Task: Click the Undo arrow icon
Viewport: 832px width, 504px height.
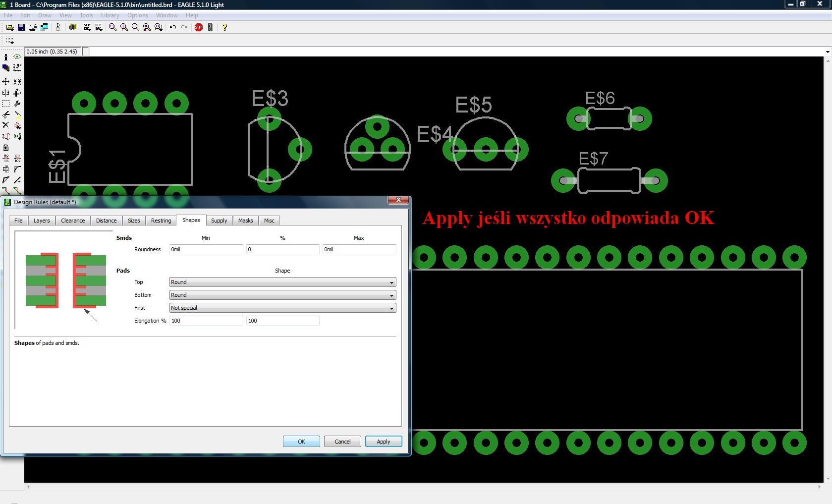Action: pyautogui.click(x=172, y=27)
